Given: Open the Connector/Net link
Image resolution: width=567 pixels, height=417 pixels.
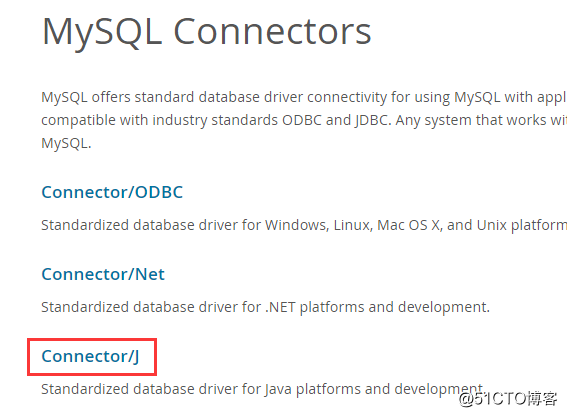Looking at the screenshot, I should click(103, 274).
